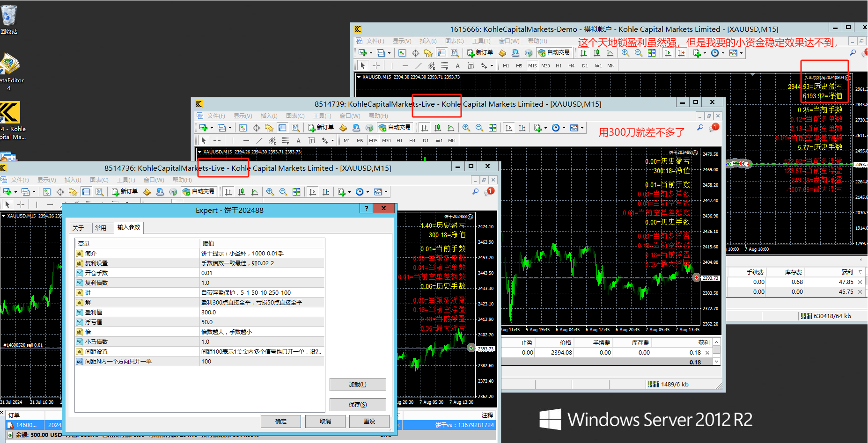This screenshot has width=868, height=443.
Task: Expand profiles dropdown arrow in 8514739 window
Action: [230, 128]
